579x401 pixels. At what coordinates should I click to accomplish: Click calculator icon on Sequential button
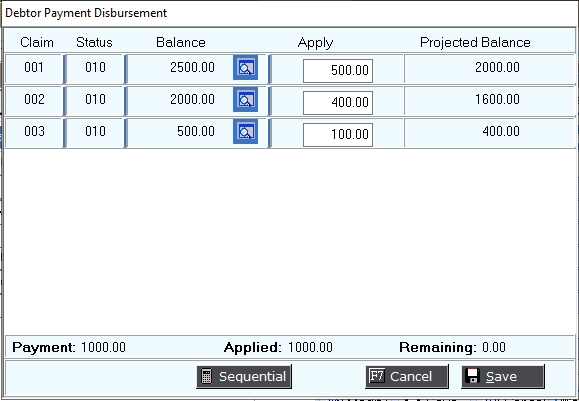(x=206, y=376)
